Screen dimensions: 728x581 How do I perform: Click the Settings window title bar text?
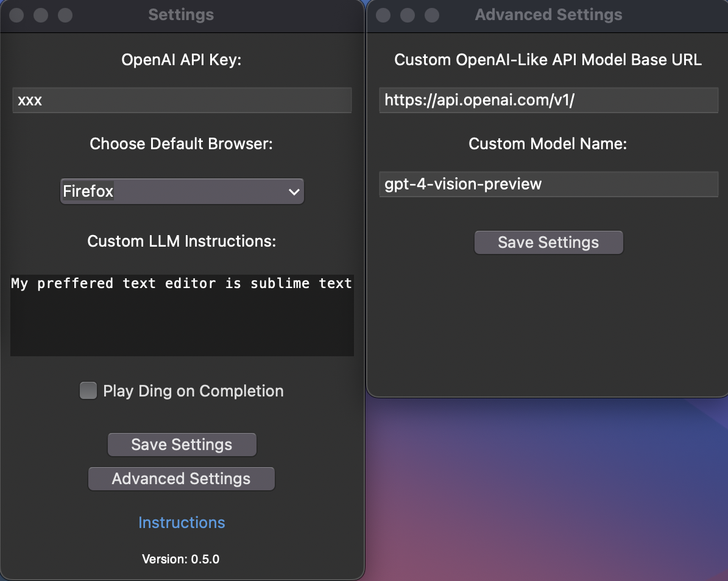tap(181, 15)
